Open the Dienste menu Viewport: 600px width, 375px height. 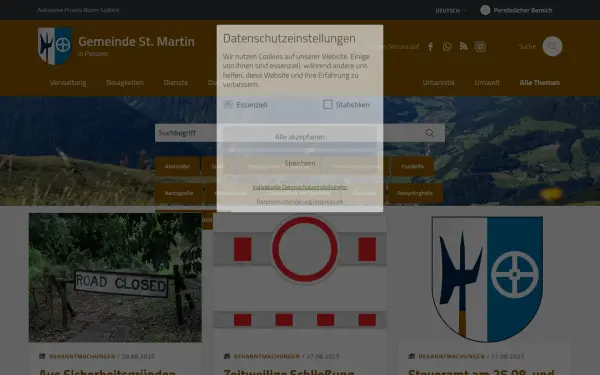176,83
